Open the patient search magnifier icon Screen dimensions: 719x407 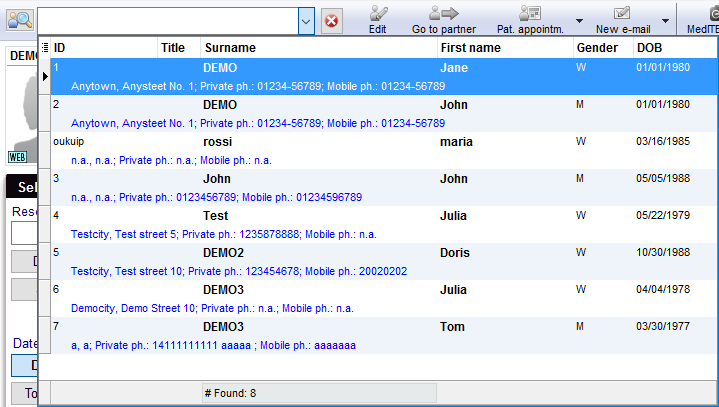(20, 20)
